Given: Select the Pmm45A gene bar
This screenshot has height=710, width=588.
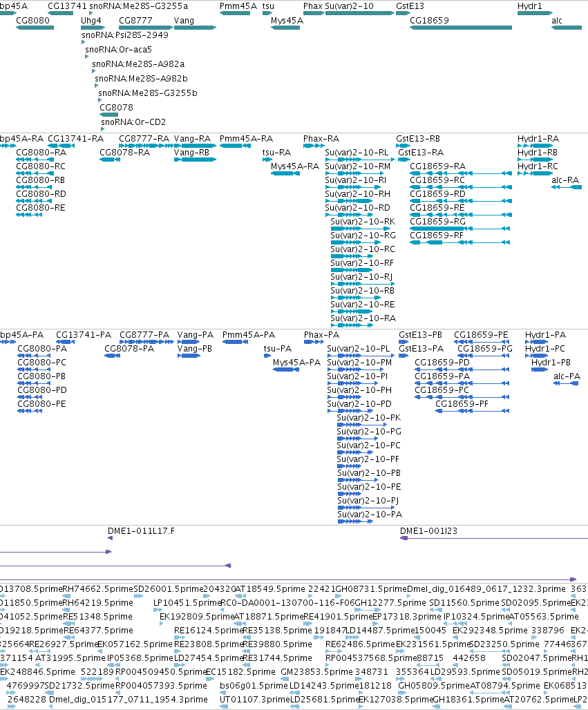Looking at the screenshot, I should pyautogui.click(x=235, y=13).
